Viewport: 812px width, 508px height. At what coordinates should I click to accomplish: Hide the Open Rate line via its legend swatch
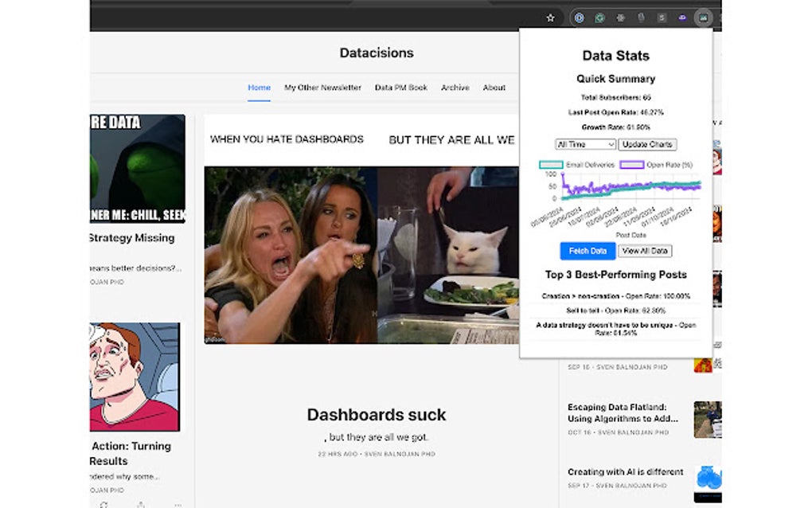(x=632, y=165)
